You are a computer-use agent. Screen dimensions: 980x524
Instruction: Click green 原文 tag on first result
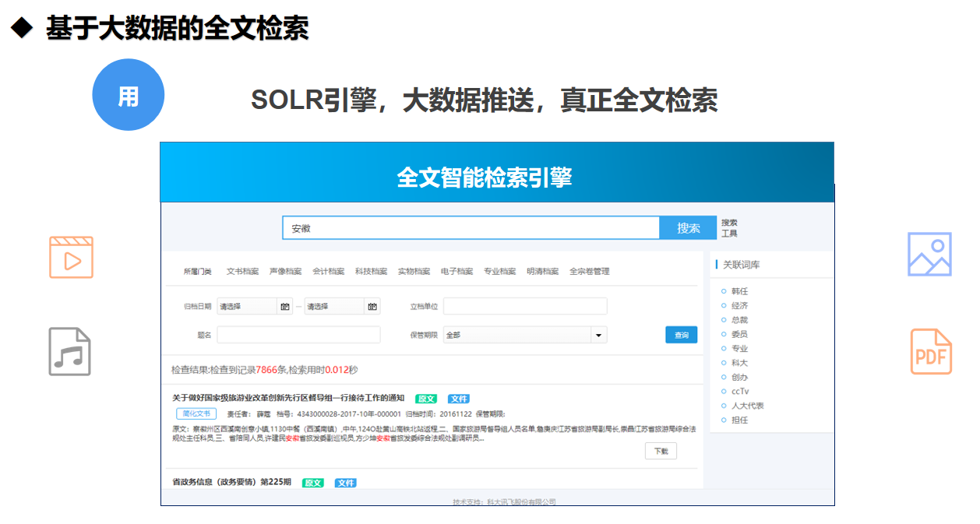[x=426, y=399]
